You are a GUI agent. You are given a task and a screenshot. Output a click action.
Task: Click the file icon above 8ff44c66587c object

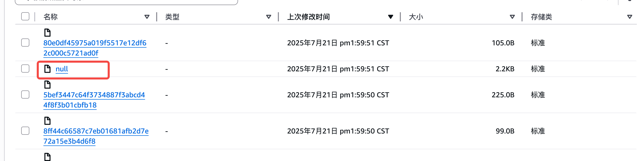(47, 121)
